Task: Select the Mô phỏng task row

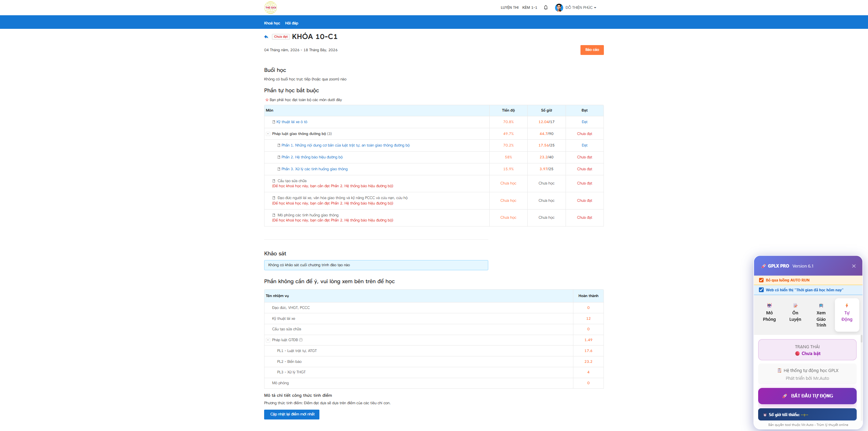Action: tap(434, 383)
